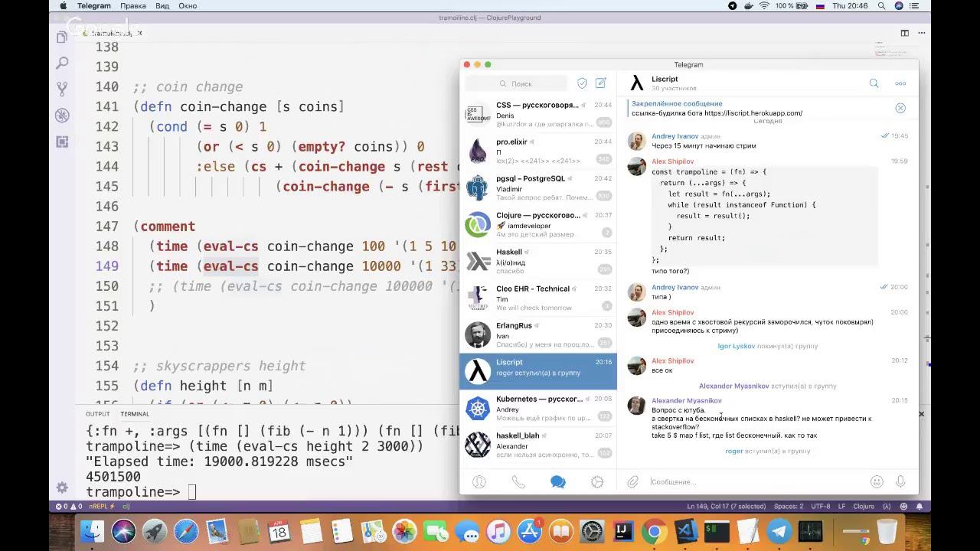Click the Wi-Fi icon in menu bar

point(764,5)
